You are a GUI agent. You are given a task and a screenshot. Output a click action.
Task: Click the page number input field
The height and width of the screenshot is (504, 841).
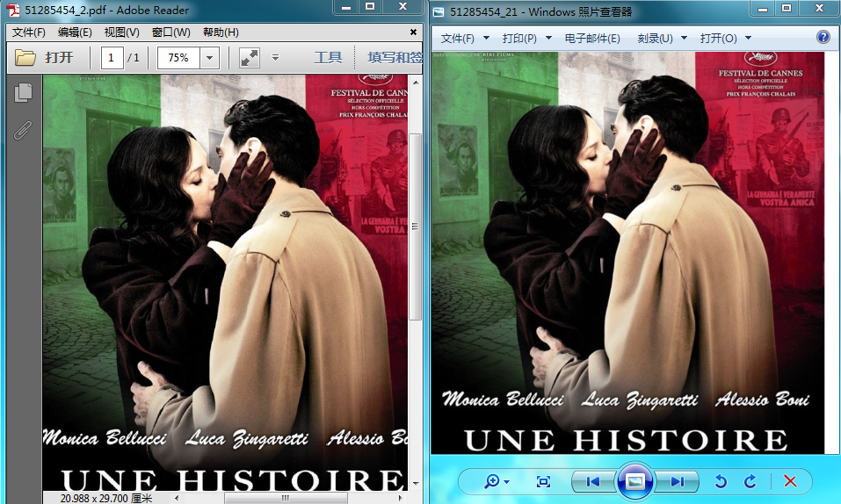(x=112, y=58)
